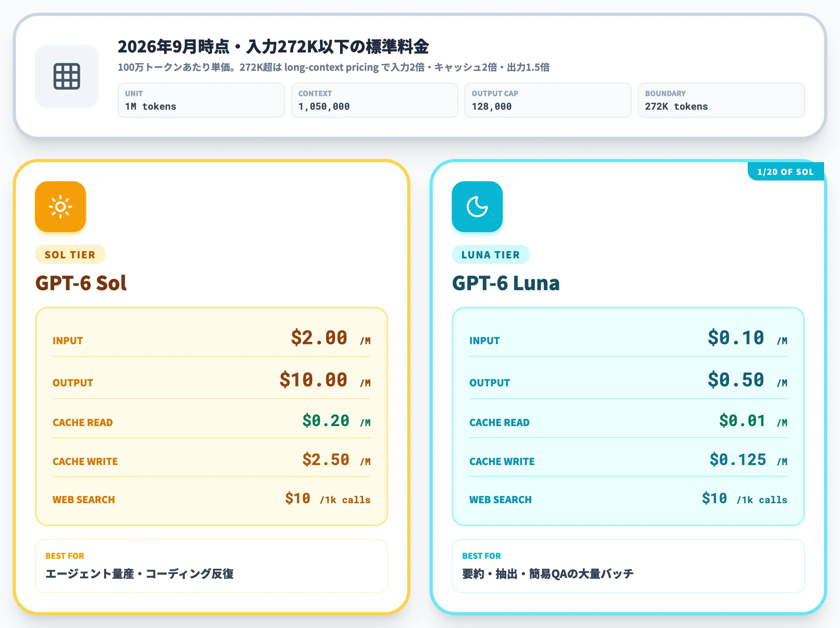Click the INPUT label in the Sol card
The height and width of the screenshot is (628, 840).
point(68,341)
